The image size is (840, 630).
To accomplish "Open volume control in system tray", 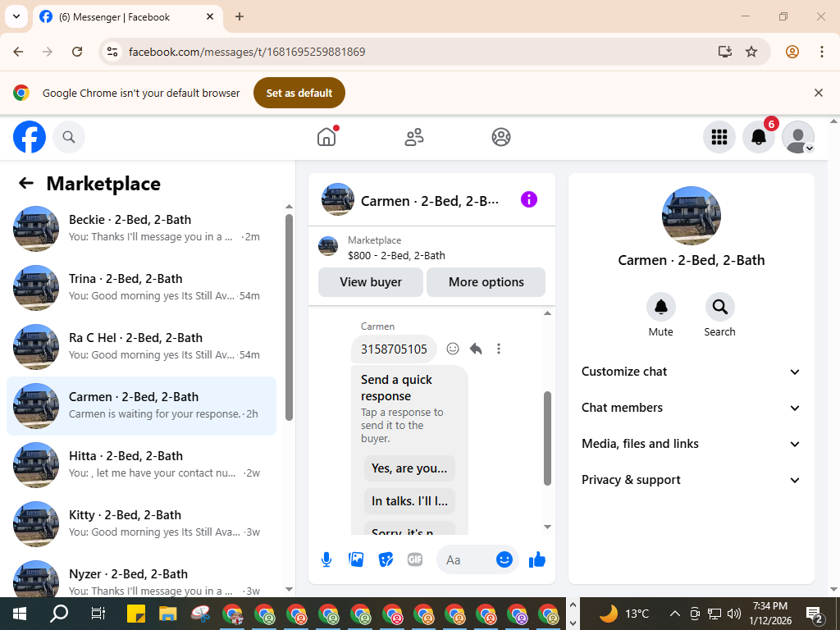I will coord(734,614).
